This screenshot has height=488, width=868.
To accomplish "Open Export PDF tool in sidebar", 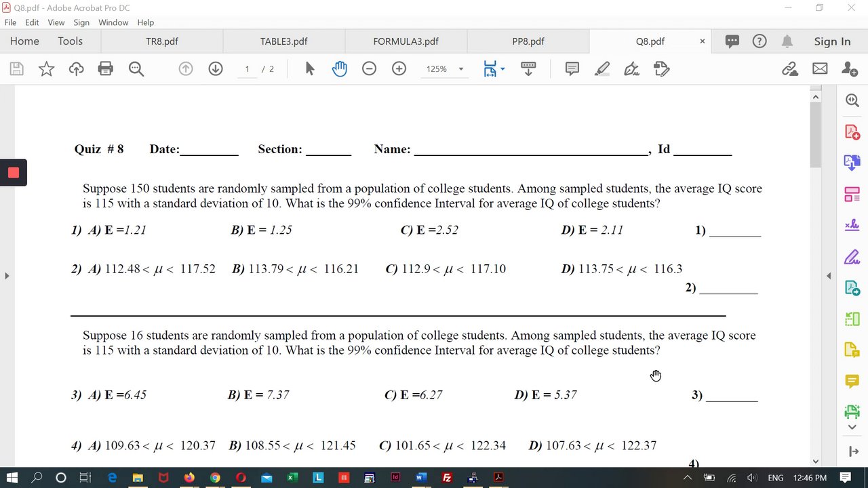I will 852,288.
